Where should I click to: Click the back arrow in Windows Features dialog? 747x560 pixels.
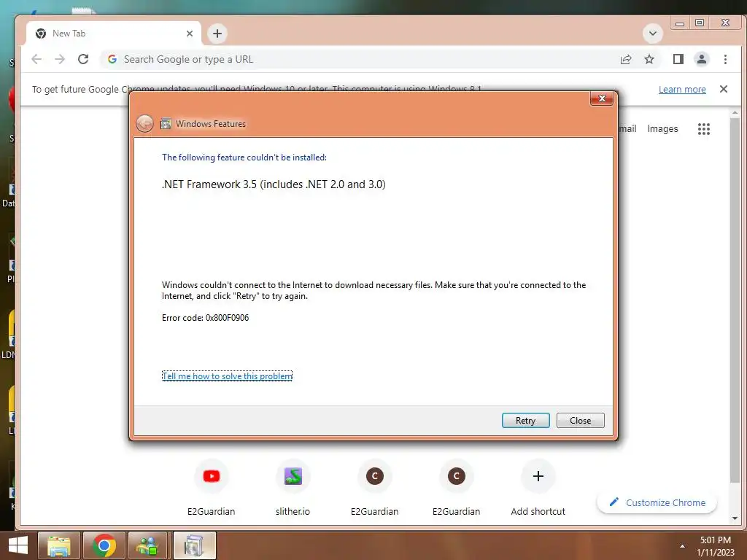point(144,124)
